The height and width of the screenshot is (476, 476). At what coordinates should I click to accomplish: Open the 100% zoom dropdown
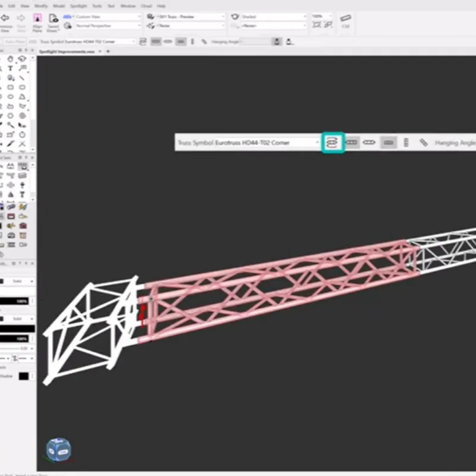(322, 16)
